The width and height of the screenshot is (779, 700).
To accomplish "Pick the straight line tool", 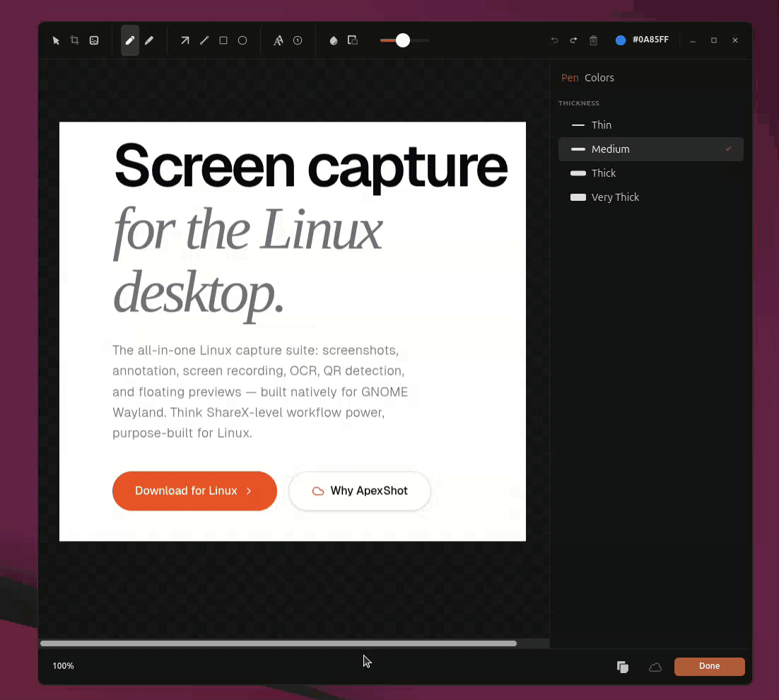I will pos(204,40).
